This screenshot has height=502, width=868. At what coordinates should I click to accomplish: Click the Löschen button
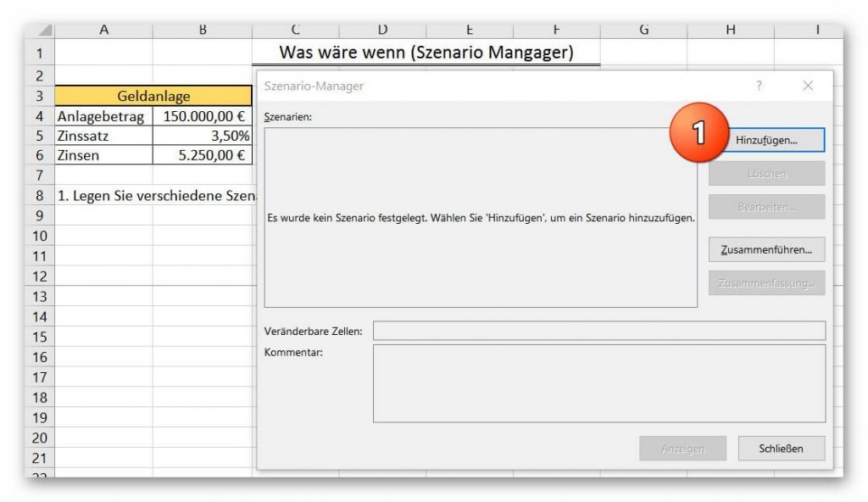pyautogui.click(x=766, y=174)
